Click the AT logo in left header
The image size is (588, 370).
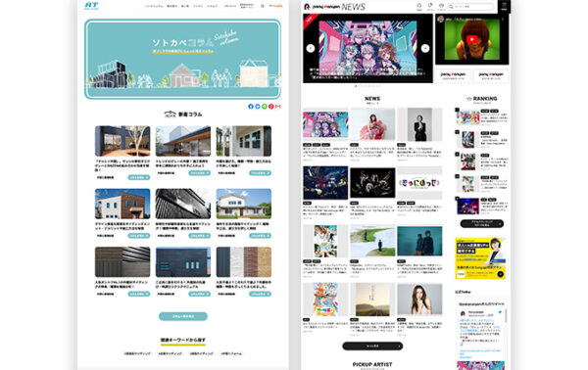[91, 5]
